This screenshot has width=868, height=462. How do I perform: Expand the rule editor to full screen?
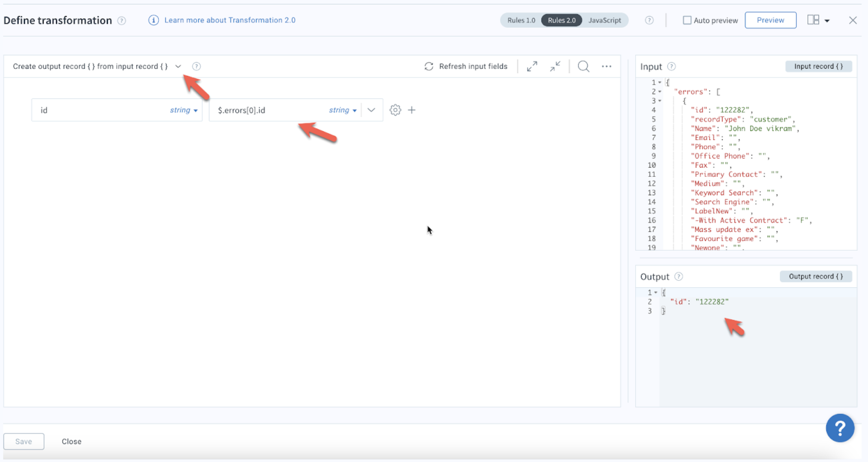[532, 66]
